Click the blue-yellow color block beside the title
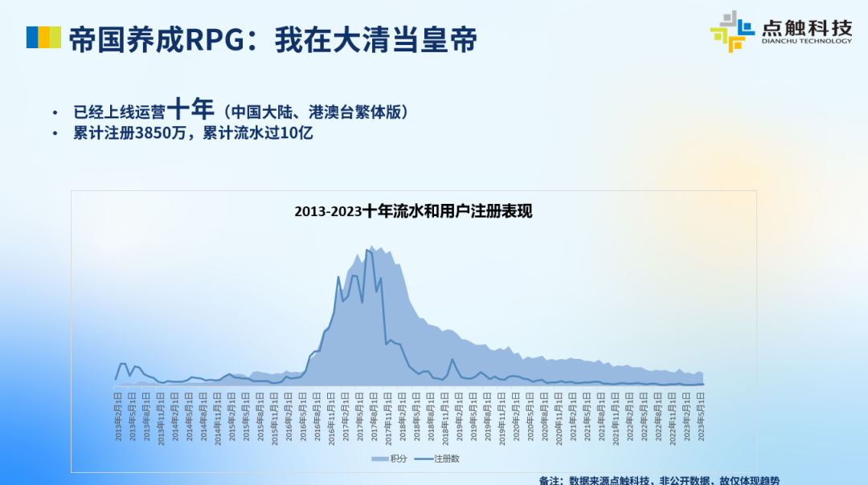The height and width of the screenshot is (485, 868). (43, 37)
